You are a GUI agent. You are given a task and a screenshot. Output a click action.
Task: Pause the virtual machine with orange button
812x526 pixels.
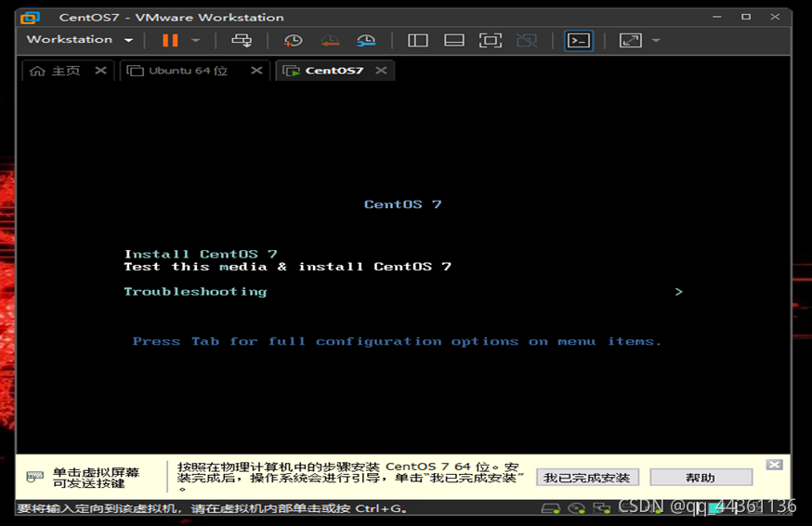[x=170, y=40]
